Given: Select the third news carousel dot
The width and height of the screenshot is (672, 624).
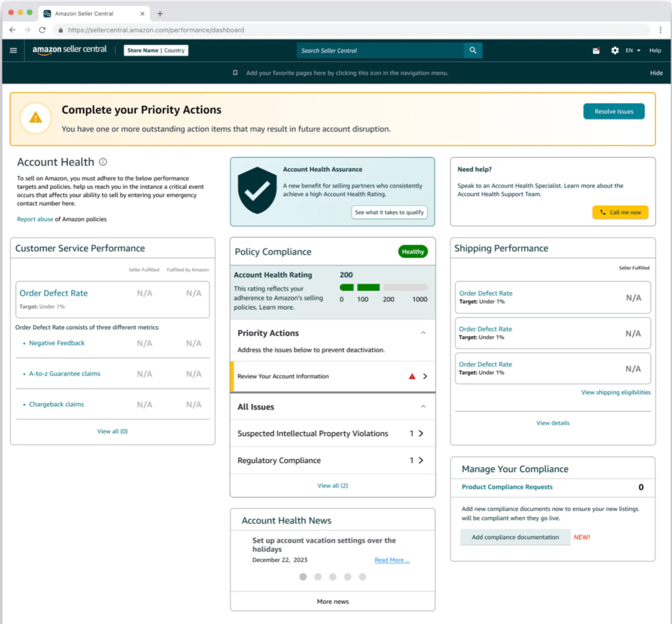Looking at the screenshot, I should 333,577.
